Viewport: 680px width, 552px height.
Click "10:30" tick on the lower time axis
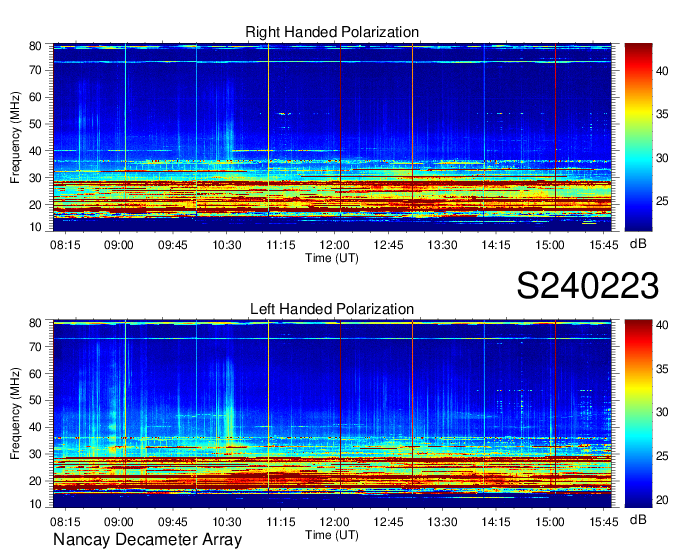pos(227,522)
